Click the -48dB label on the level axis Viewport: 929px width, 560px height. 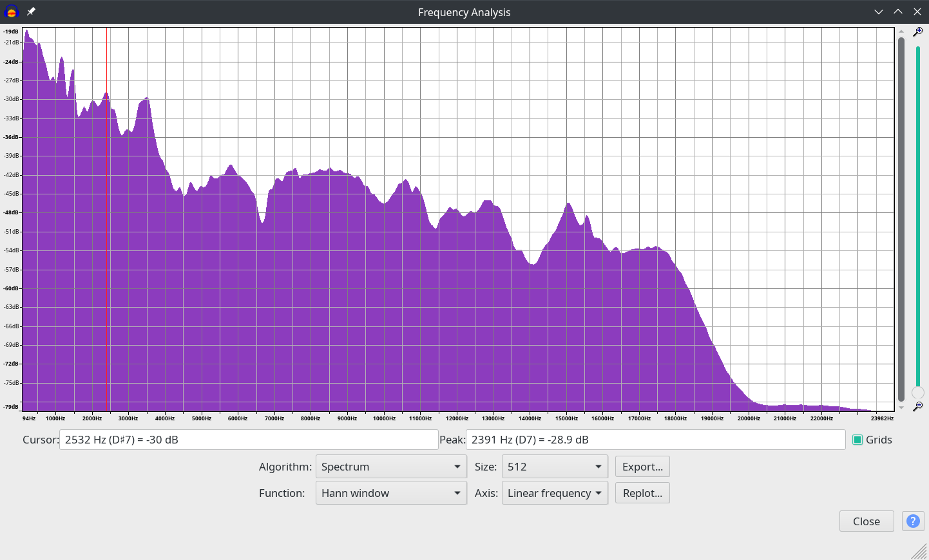(x=12, y=212)
